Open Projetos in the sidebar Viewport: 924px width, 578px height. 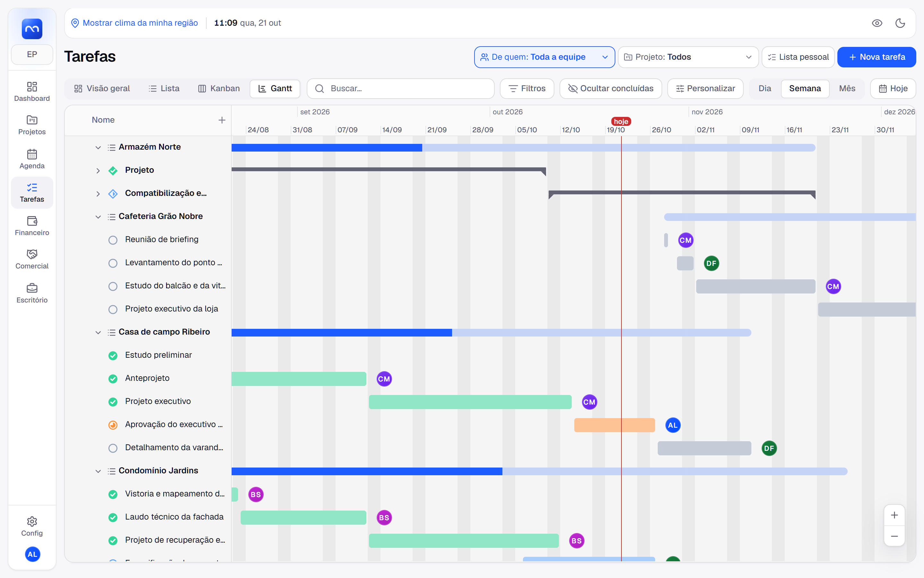(32, 125)
